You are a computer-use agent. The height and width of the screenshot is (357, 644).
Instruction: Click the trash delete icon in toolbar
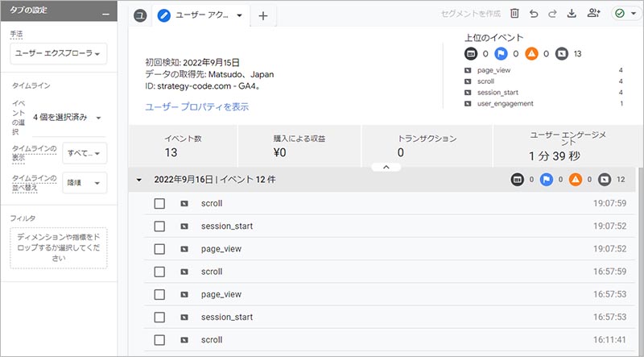pos(514,15)
